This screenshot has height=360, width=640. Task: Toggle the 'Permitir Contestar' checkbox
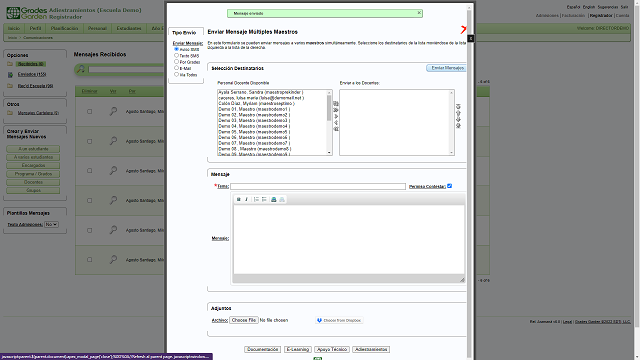tap(449, 186)
